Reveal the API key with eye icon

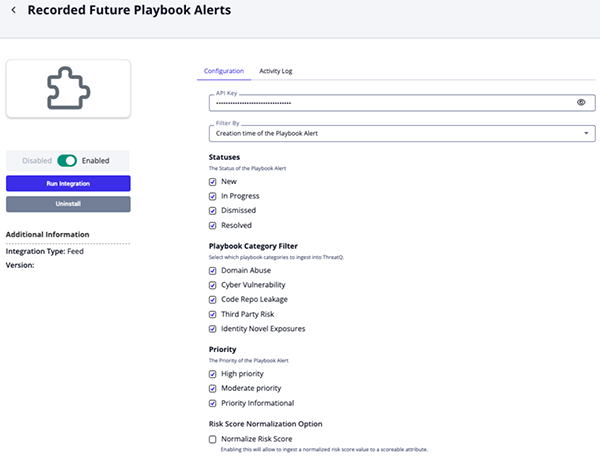581,103
